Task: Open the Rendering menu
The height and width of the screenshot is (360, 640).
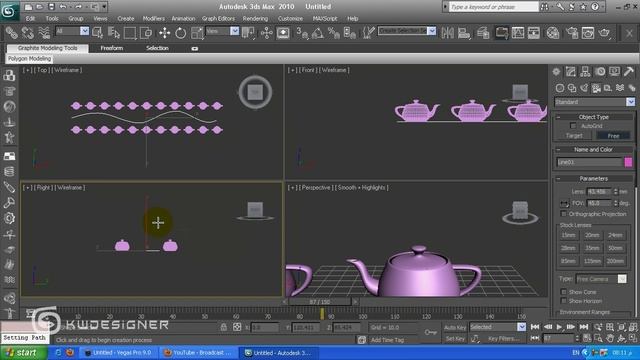Action: (x=255, y=18)
